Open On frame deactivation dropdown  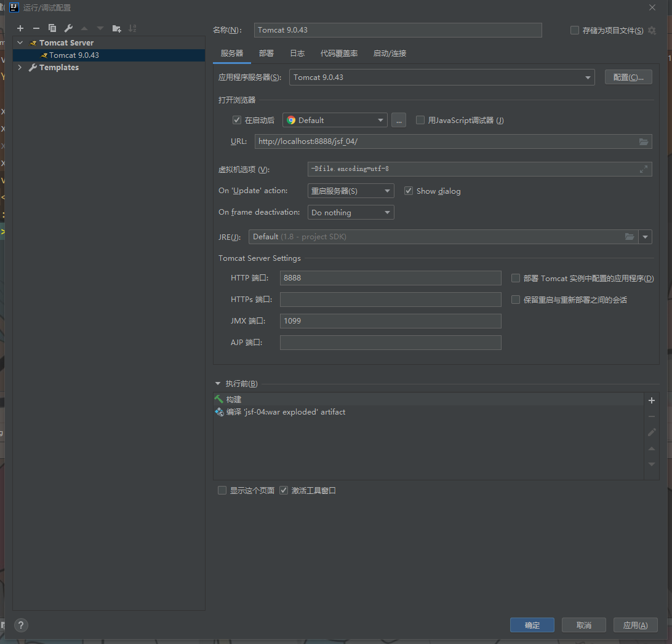351,213
